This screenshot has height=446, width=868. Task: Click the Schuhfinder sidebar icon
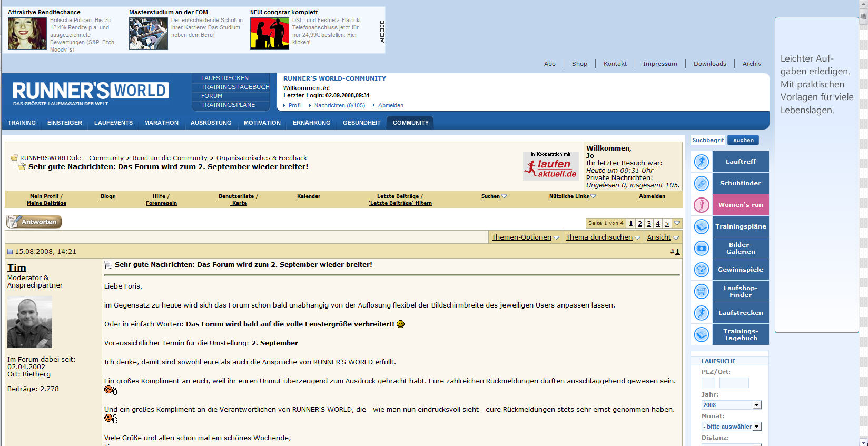click(x=701, y=183)
